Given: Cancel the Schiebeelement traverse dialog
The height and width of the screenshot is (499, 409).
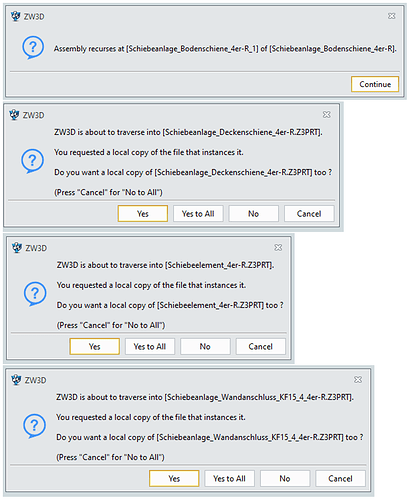Looking at the screenshot, I should tap(260, 346).
